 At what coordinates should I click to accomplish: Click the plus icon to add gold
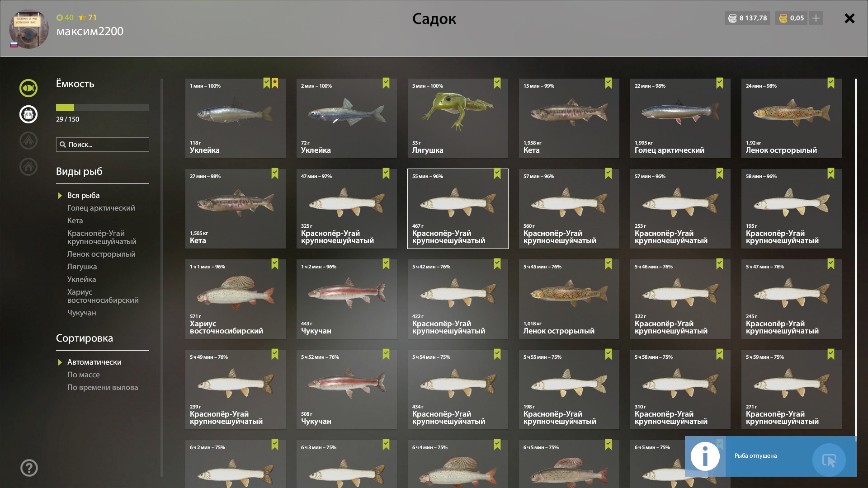(x=816, y=18)
